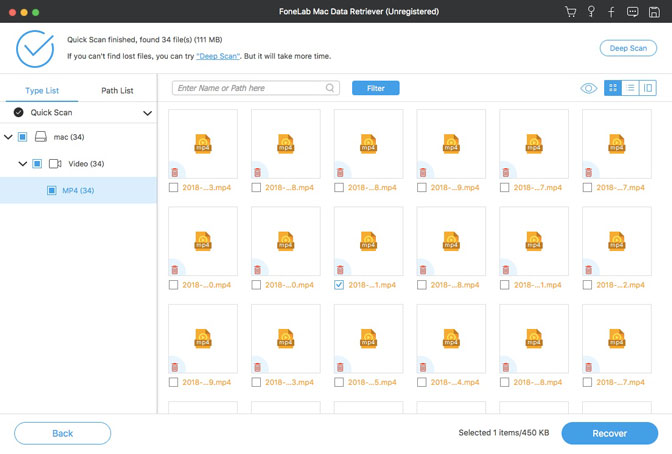Toggle the mac (34) checkbox
This screenshot has width=672, height=454.
(x=23, y=137)
